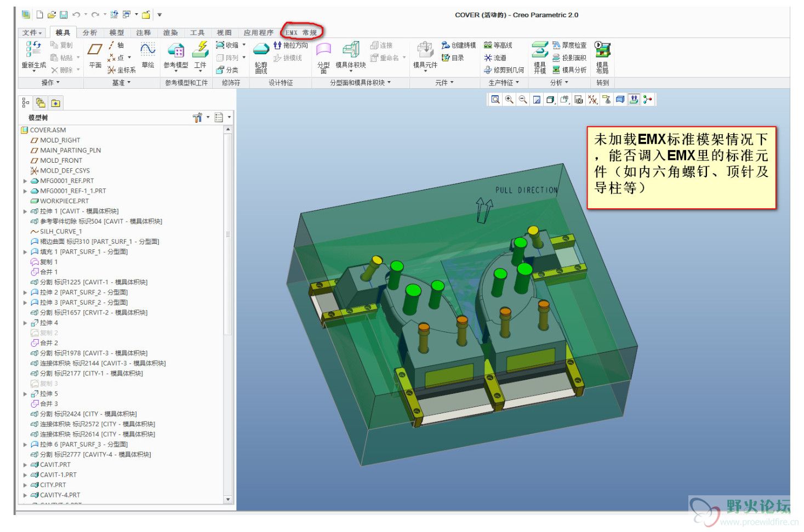Click 创建铸模 create molding

(x=459, y=45)
